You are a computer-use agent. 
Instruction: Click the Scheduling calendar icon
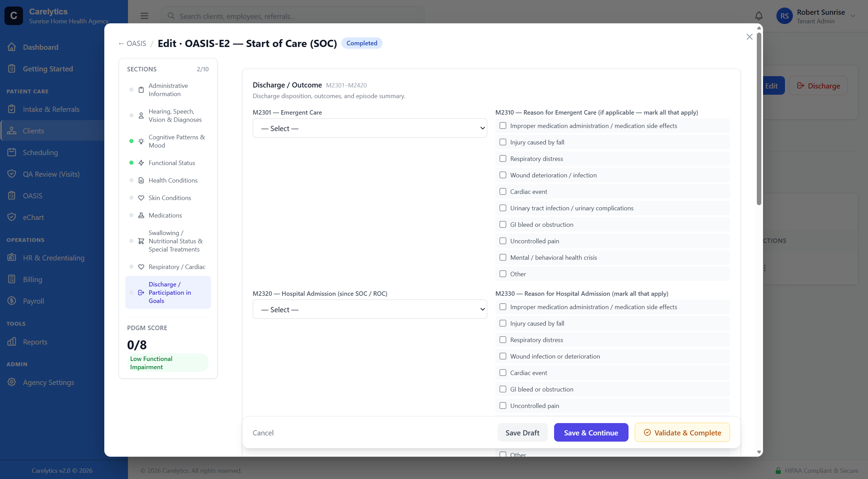coord(12,152)
